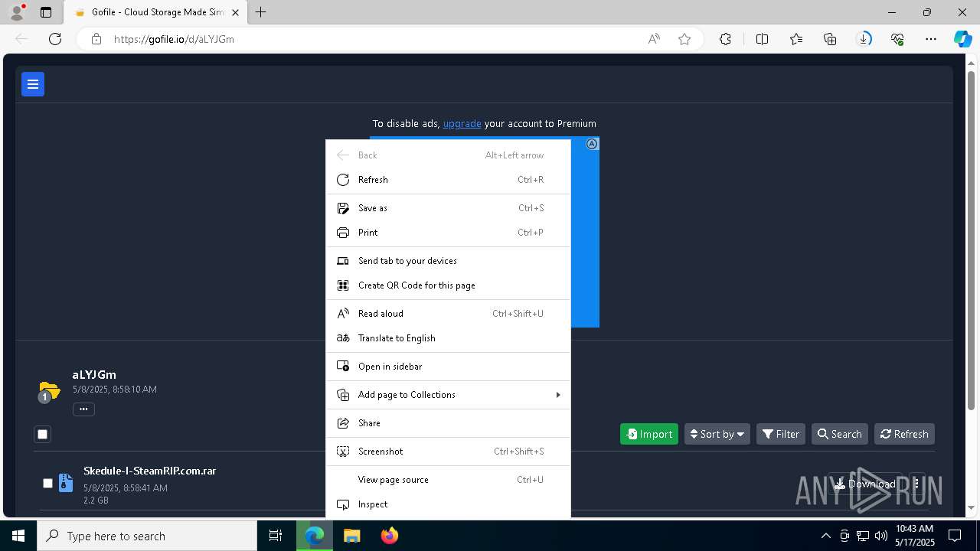Add this page to favorites star
Image resolution: width=980 pixels, height=551 pixels.
pyautogui.click(x=684, y=39)
